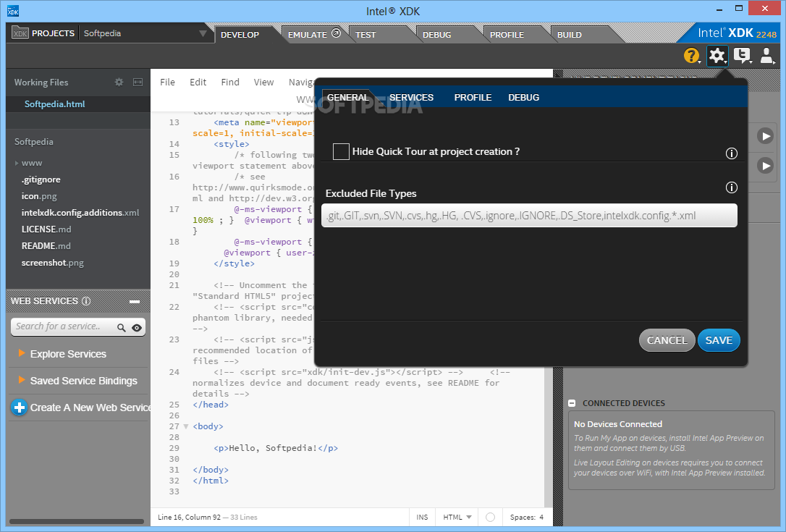Screen dimensions: 786x532
Task: Click the split editor icon in Working Files
Action: point(138,83)
